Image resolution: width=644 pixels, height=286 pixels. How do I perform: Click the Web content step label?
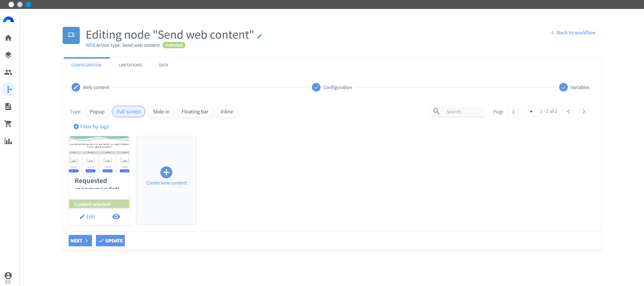[96, 87]
